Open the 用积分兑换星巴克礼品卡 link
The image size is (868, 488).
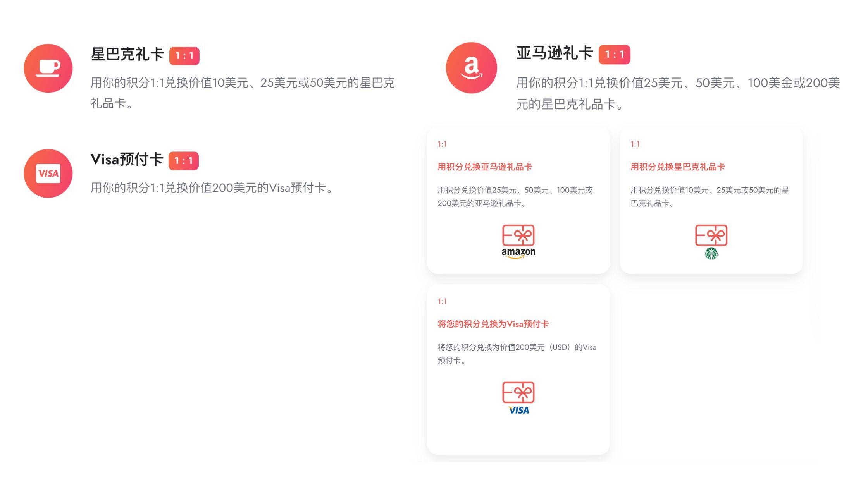tap(678, 167)
